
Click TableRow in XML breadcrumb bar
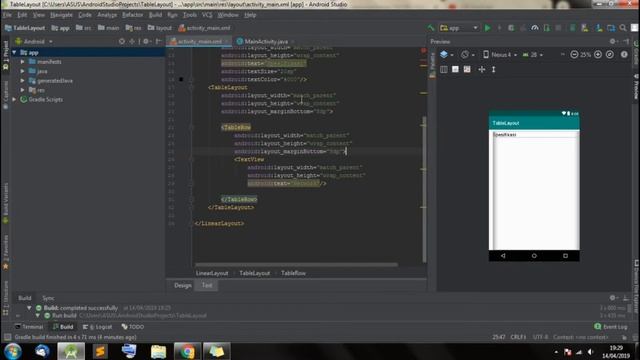293,273
